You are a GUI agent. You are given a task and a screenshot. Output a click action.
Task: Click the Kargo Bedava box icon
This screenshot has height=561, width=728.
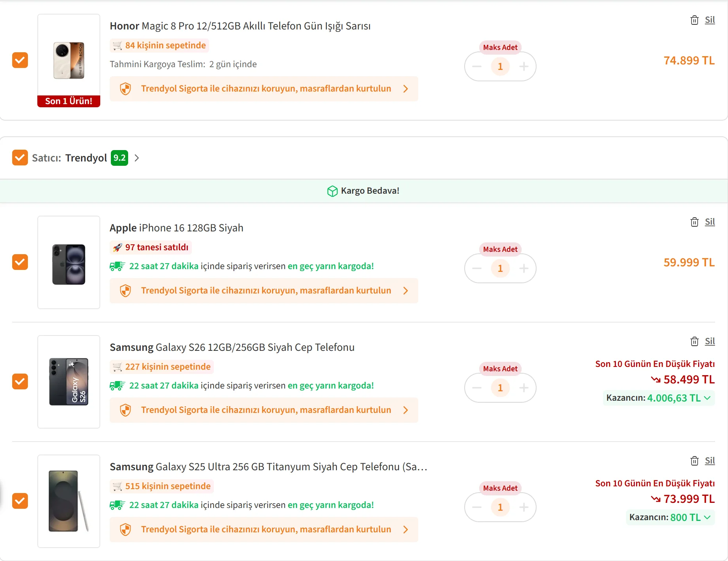(333, 191)
